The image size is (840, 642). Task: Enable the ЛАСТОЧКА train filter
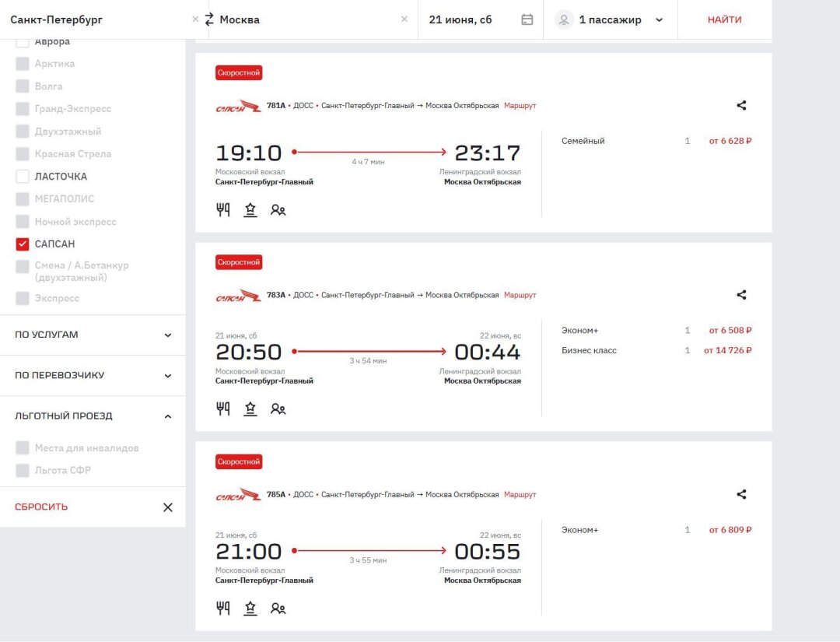(23, 177)
